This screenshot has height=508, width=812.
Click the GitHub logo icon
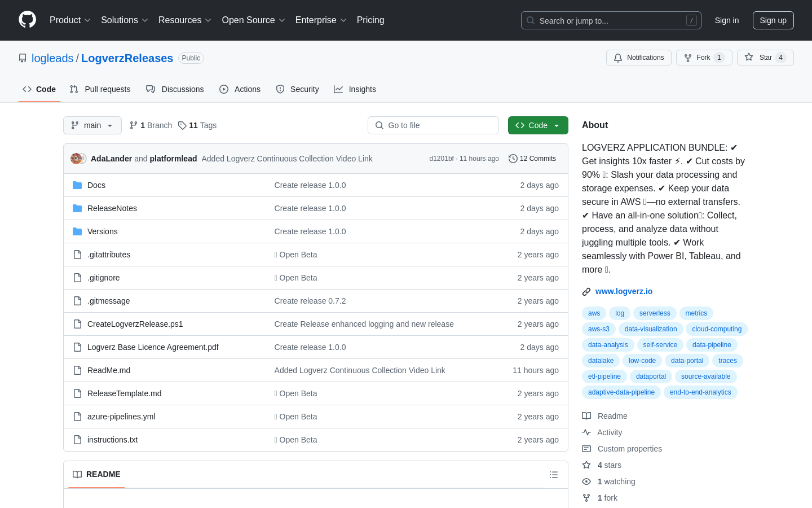point(27,20)
